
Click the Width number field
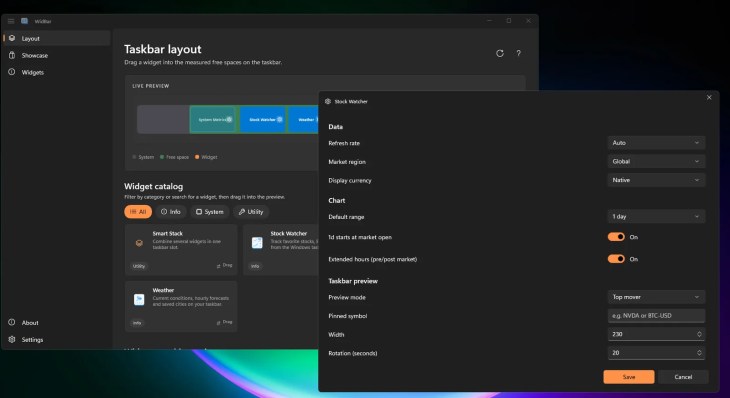pyautogui.click(x=656, y=334)
